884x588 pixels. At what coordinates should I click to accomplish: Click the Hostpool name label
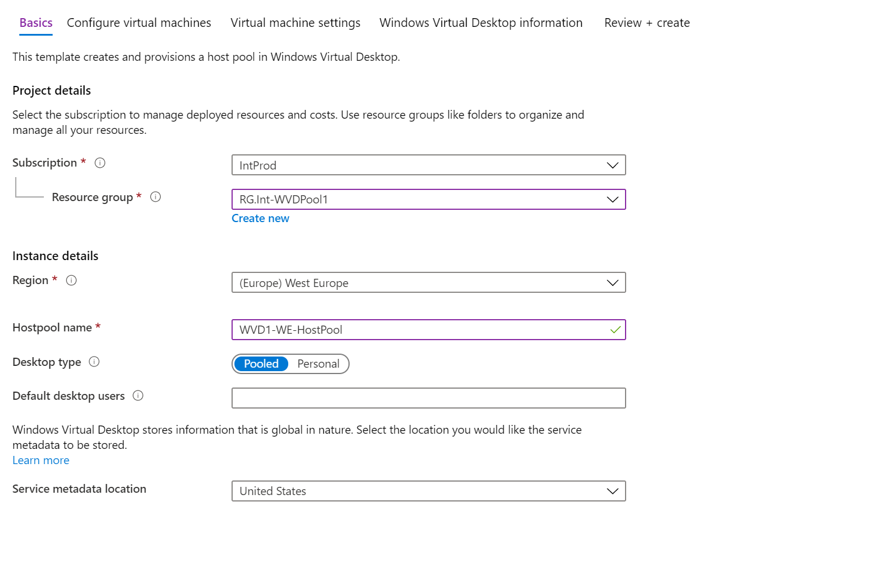coord(52,327)
